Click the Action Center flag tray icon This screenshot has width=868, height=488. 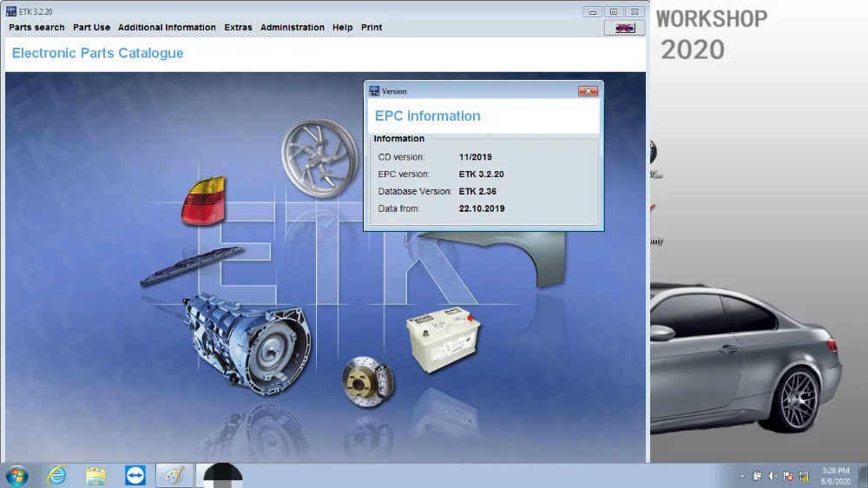[x=788, y=476]
